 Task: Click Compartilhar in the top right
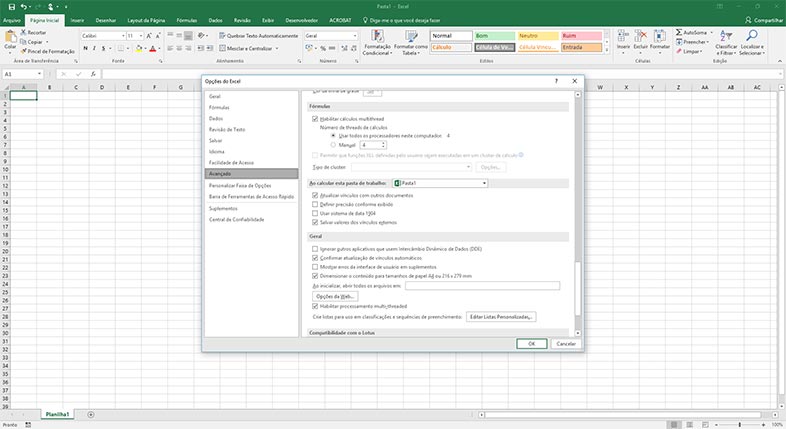763,20
